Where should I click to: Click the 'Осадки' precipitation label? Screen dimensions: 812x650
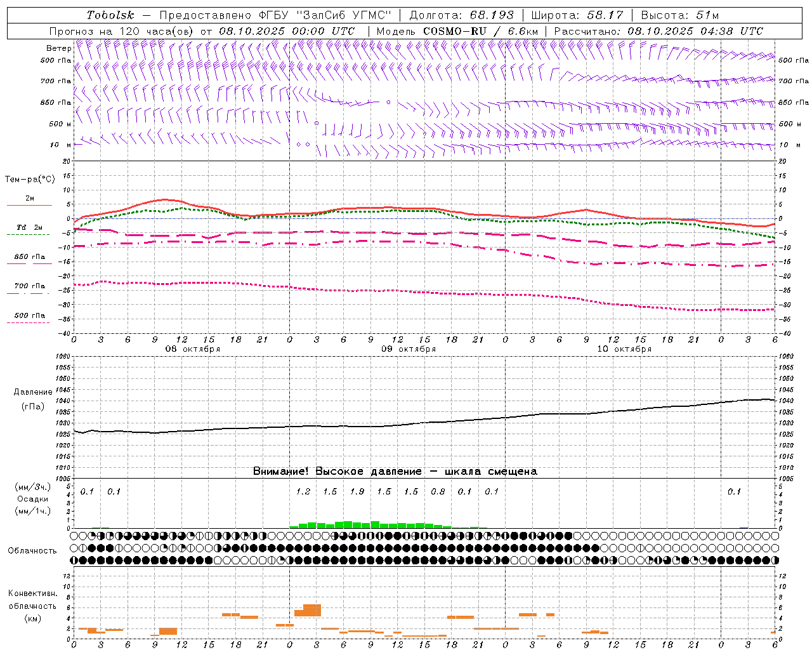pos(33,499)
